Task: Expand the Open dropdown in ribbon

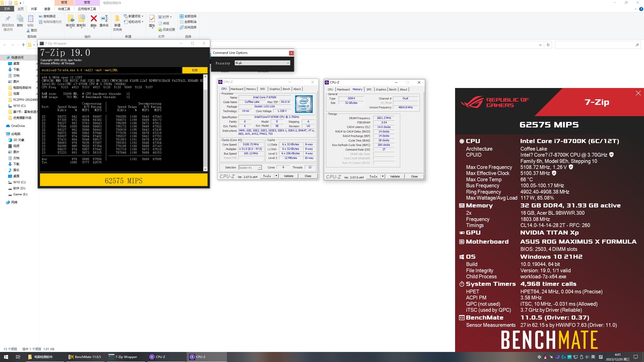Action: click(x=171, y=17)
